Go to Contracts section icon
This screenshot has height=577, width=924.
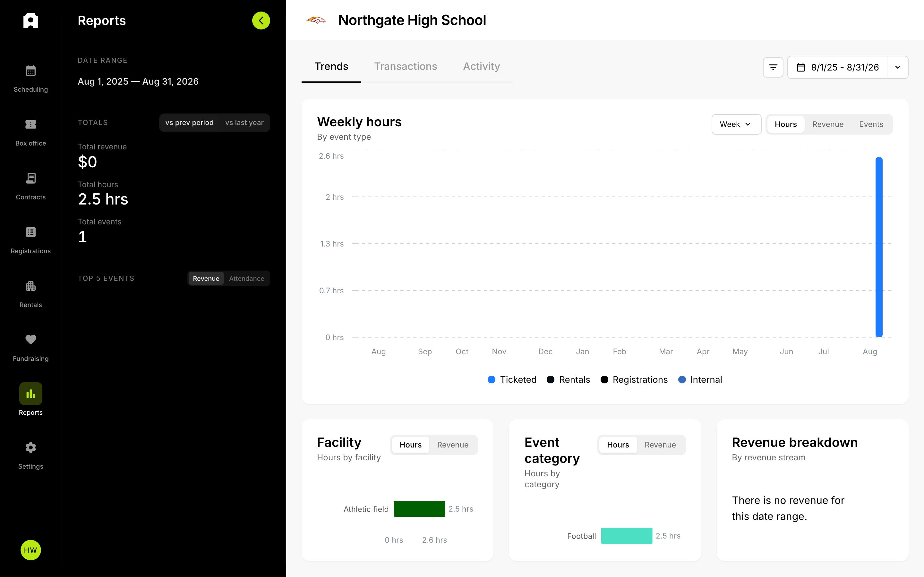pyautogui.click(x=30, y=178)
